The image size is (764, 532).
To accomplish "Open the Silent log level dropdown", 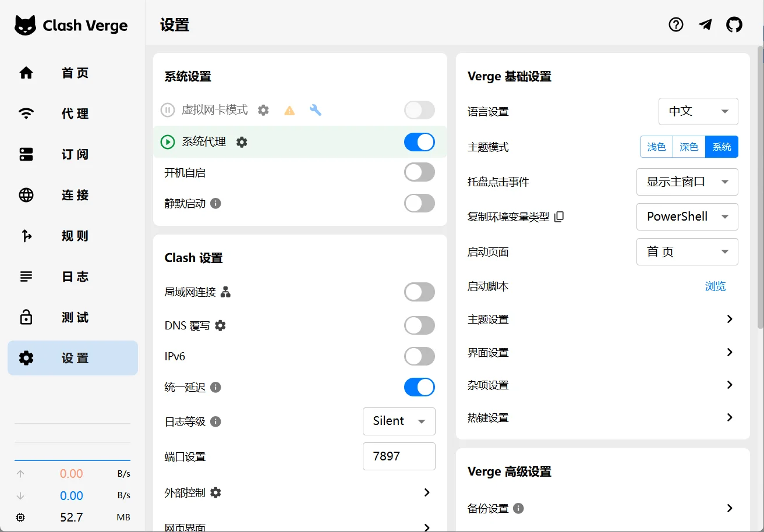I will [x=399, y=421].
